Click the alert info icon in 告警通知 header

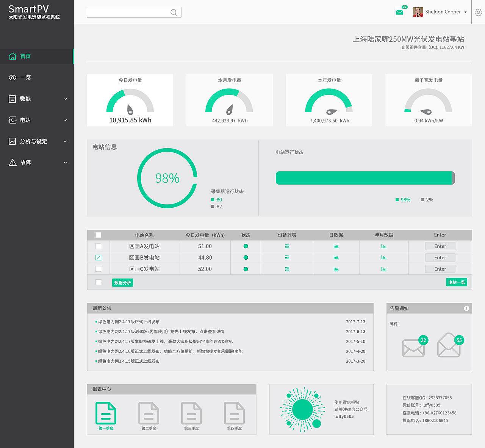pyautogui.click(x=466, y=309)
